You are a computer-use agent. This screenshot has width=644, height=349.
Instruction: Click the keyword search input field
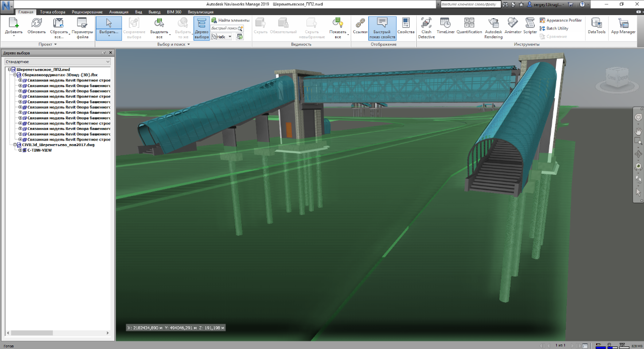click(468, 4)
